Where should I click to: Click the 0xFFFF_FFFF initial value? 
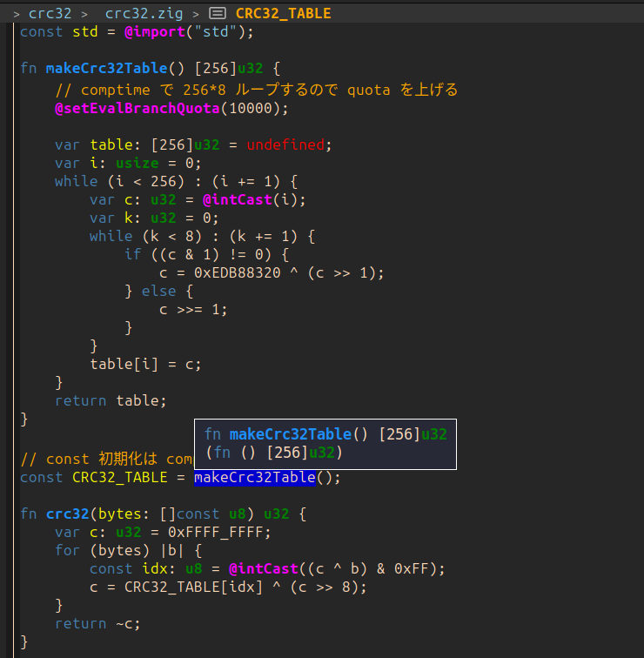[211, 533]
